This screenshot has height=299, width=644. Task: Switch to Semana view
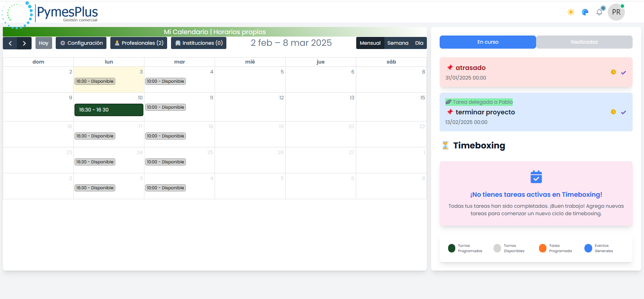[x=398, y=43]
